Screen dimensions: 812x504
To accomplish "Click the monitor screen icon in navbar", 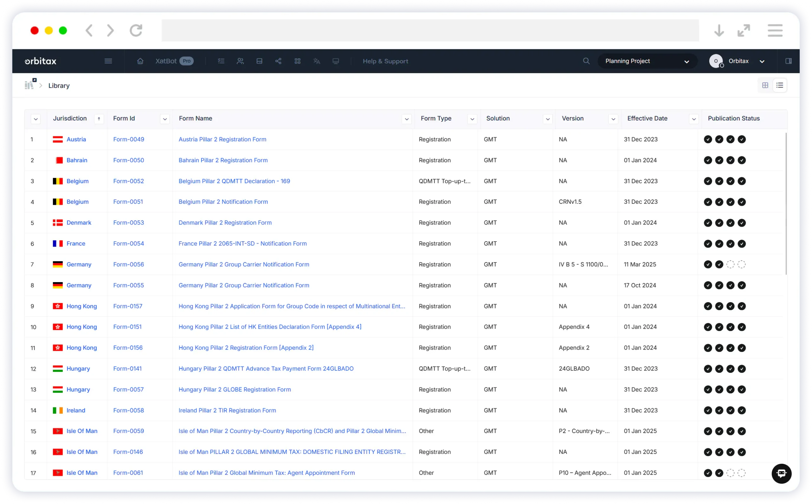I will pyautogui.click(x=336, y=61).
